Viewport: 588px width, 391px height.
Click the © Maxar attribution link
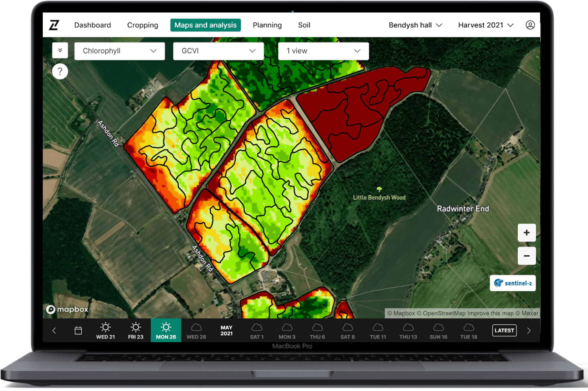click(527, 313)
